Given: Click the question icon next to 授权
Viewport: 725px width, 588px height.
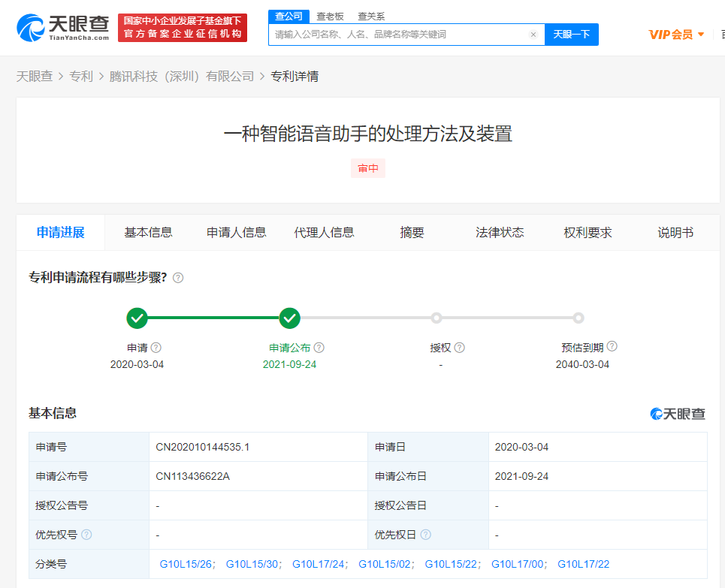Looking at the screenshot, I should coord(460,348).
